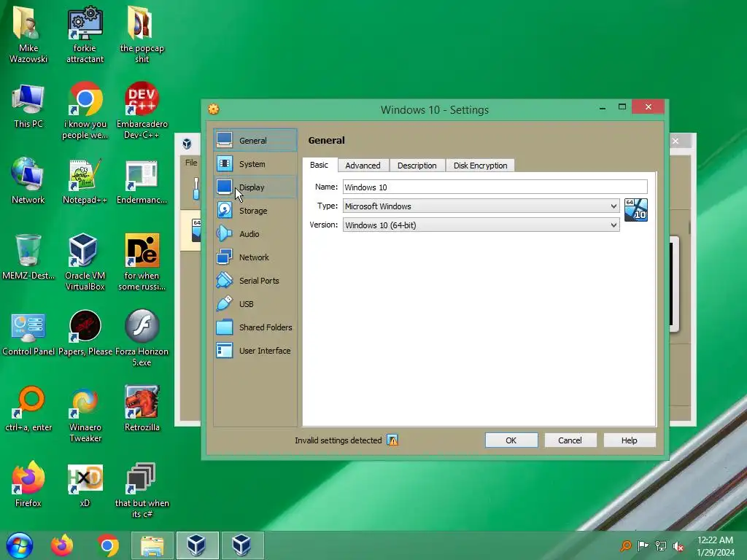This screenshot has width=747, height=560.
Task: Confirm settings with the OK button
Action: pyautogui.click(x=511, y=440)
